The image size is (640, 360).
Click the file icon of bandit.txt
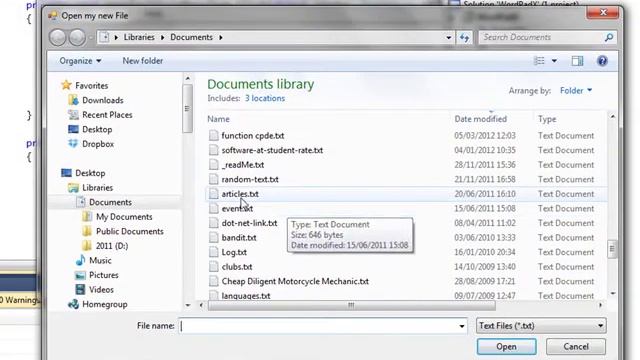pos(213,238)
